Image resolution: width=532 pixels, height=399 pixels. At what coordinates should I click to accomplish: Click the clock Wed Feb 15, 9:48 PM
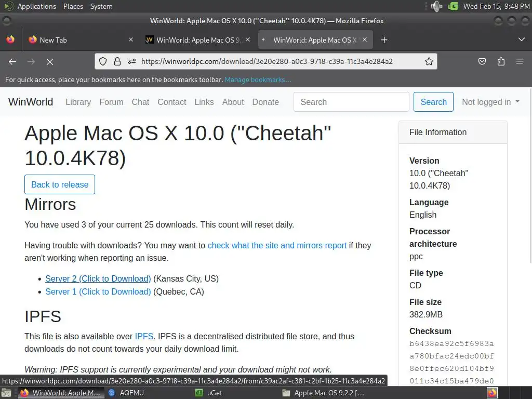coord(496,6)
